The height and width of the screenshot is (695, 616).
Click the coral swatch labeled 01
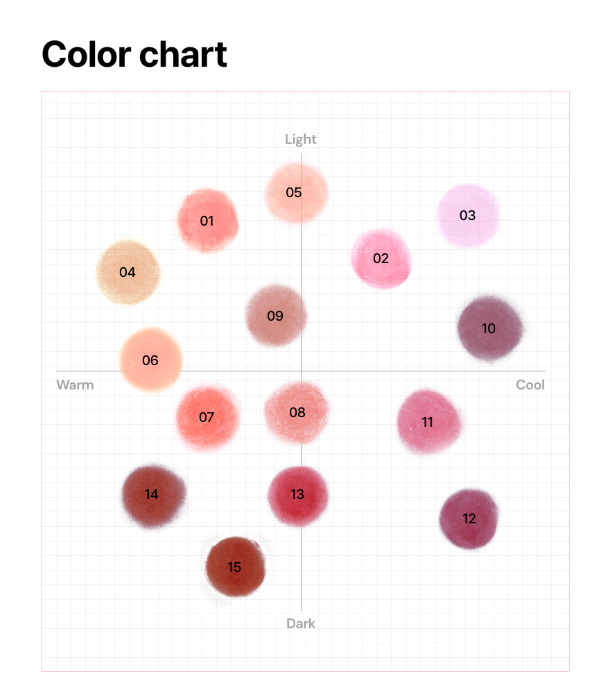point(208,220)
